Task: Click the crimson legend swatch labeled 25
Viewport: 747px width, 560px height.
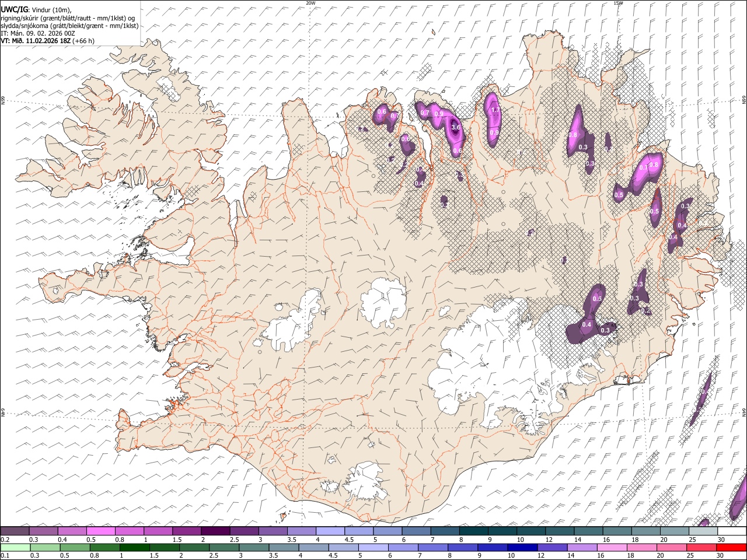Action: 703,548
